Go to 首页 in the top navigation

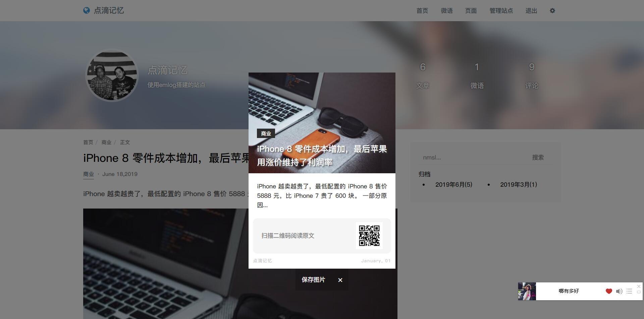click(422, 11)
